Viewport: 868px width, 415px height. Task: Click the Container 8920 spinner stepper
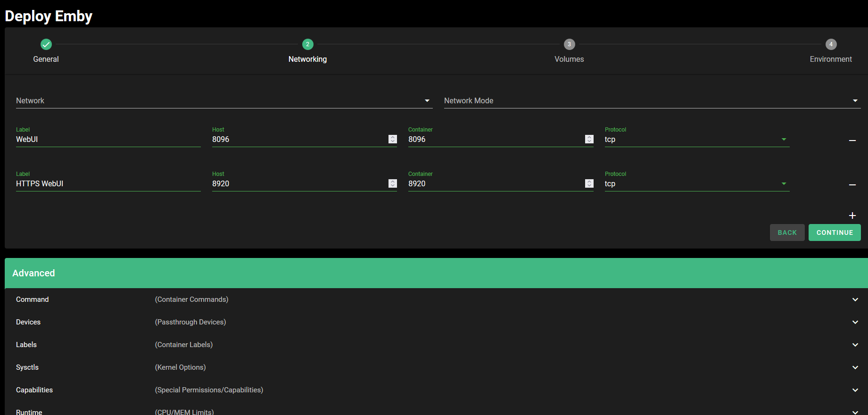point(589,183)
